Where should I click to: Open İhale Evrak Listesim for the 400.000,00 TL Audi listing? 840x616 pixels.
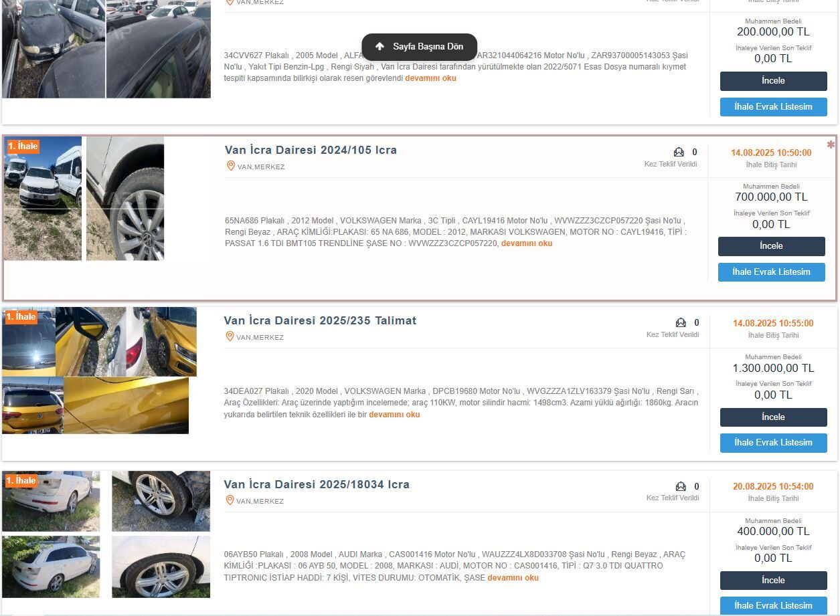[773, 606]
